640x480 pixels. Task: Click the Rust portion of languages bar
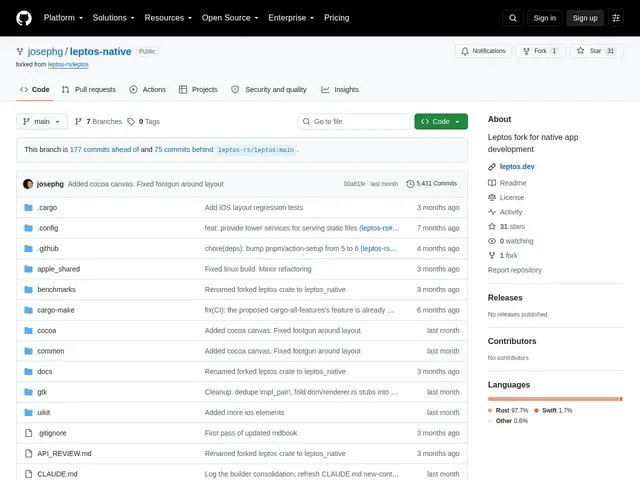click(553, 399)
